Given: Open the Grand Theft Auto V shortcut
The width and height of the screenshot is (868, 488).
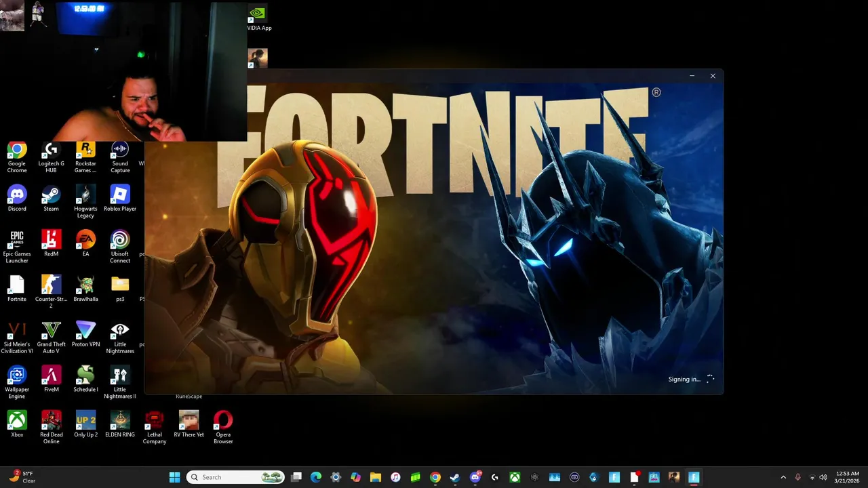Looking at the screenshot, I should [x=51, y=338].
